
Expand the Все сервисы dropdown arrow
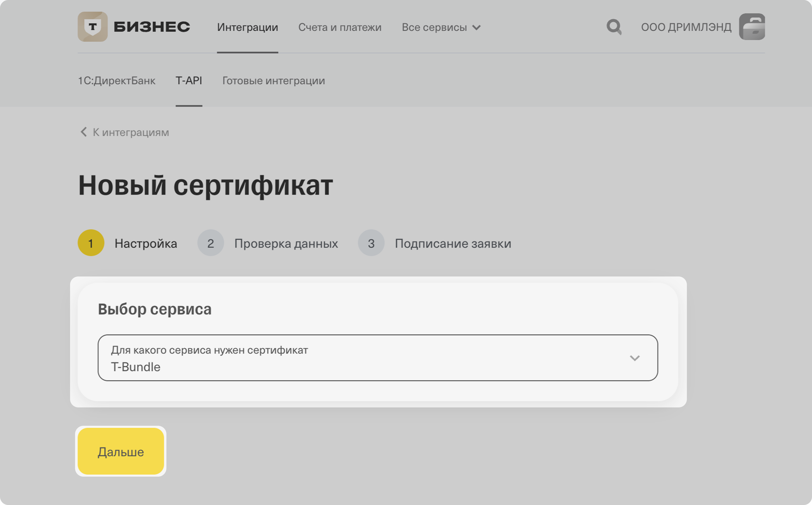[477, 27]
